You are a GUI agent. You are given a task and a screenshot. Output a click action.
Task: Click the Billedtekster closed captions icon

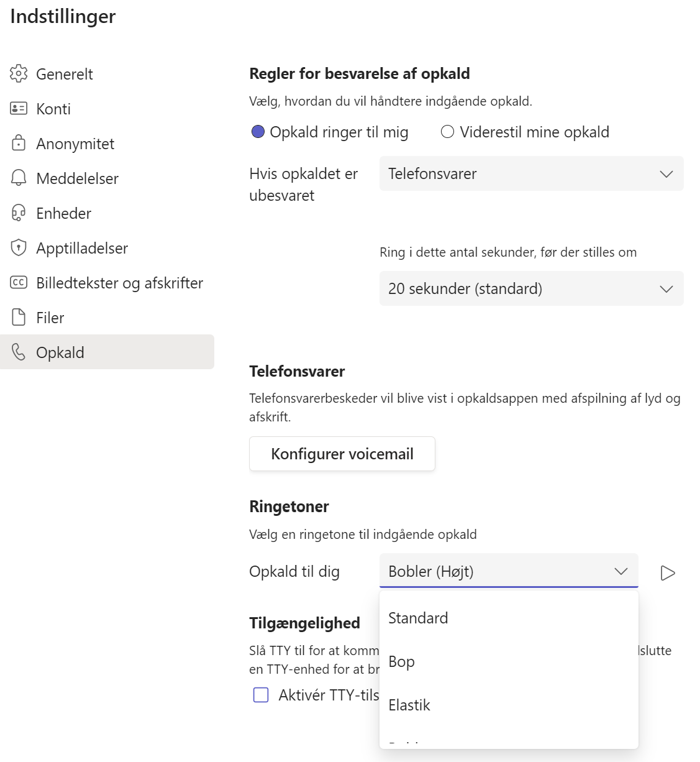click(x=19, y=283)
